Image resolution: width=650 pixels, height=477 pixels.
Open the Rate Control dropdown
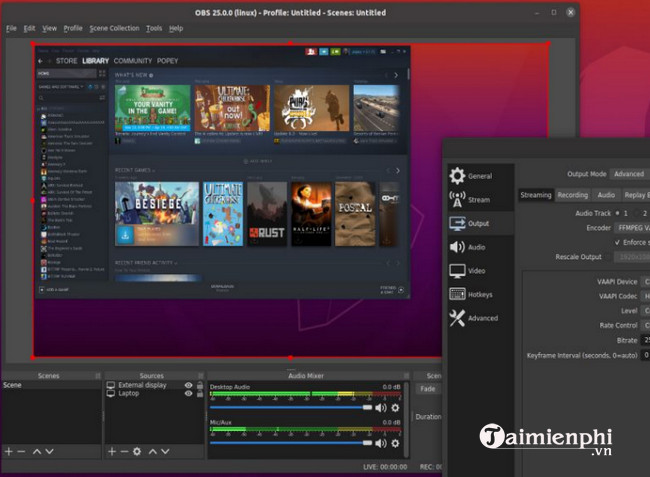(645, 325)
